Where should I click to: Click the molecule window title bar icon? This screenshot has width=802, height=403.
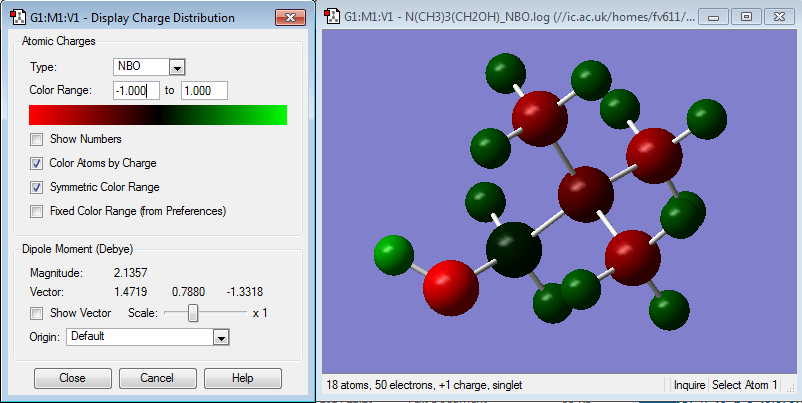click(332, 16)
